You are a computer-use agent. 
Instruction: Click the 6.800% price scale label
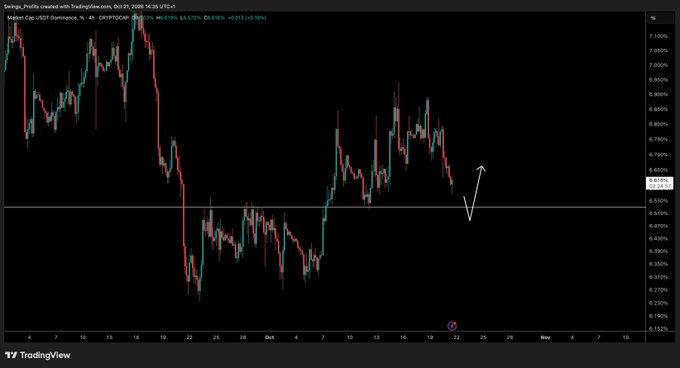[x=658, y=124]
